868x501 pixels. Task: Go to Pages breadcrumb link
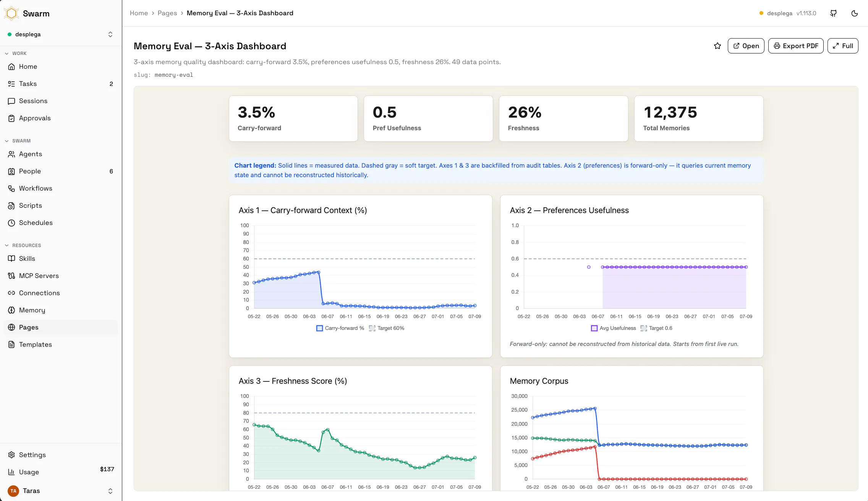coord(167,13)
